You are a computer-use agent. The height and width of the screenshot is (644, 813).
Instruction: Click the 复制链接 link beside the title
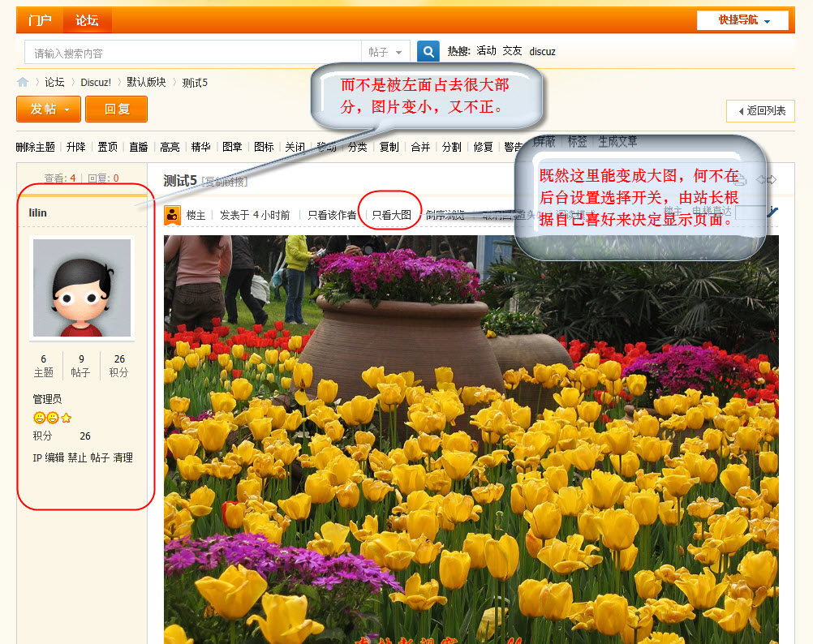(x=225, y=182)
